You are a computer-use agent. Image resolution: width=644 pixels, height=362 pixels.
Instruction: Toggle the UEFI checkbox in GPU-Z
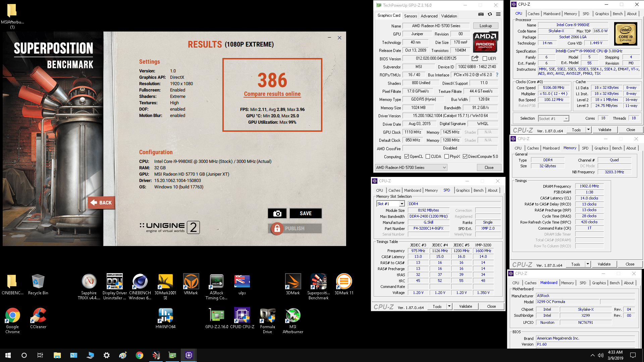click(485, 59)
